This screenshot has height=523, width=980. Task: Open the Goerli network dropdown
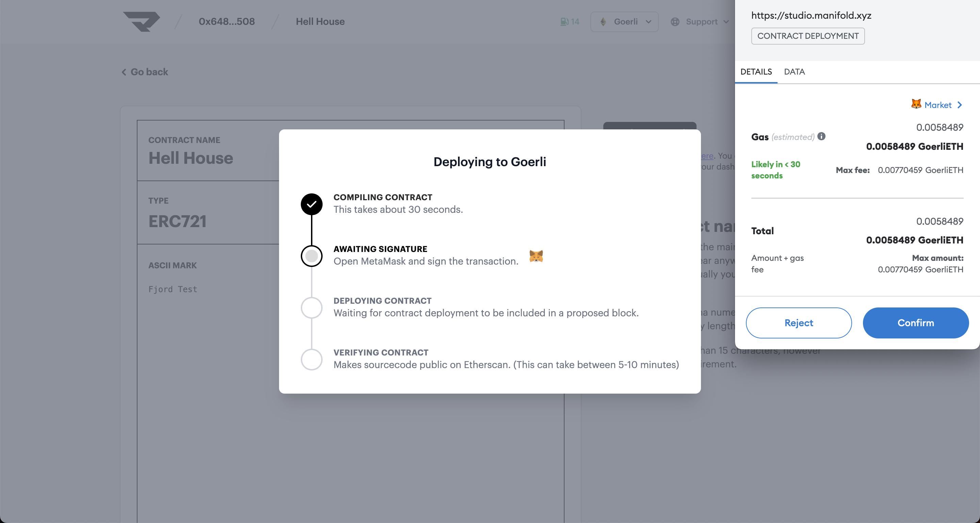point(624,22)
